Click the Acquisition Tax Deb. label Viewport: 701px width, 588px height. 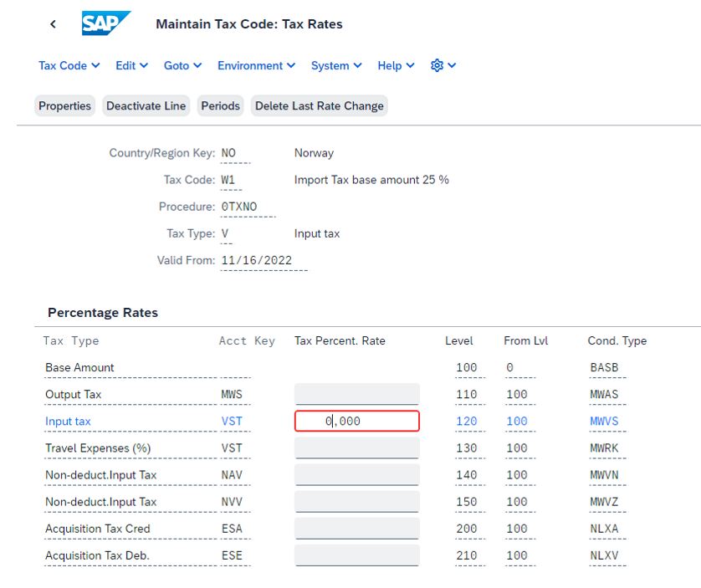(97, 555)
